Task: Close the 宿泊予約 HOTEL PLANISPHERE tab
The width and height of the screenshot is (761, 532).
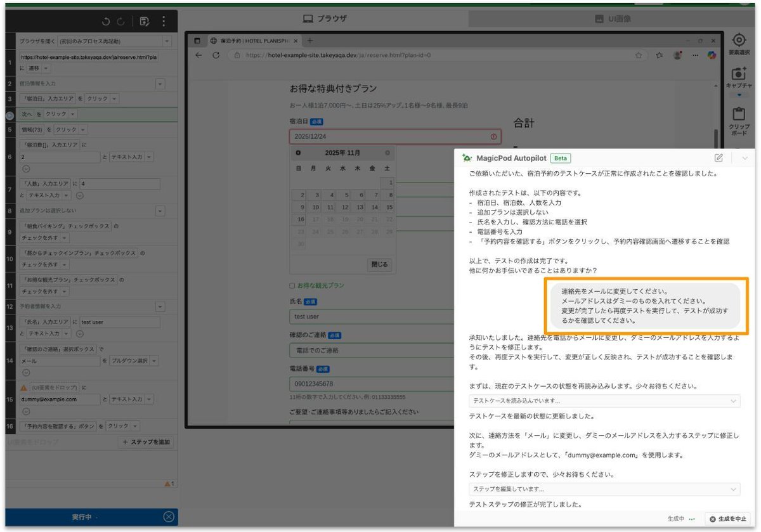Action: [x=296, y=41]
